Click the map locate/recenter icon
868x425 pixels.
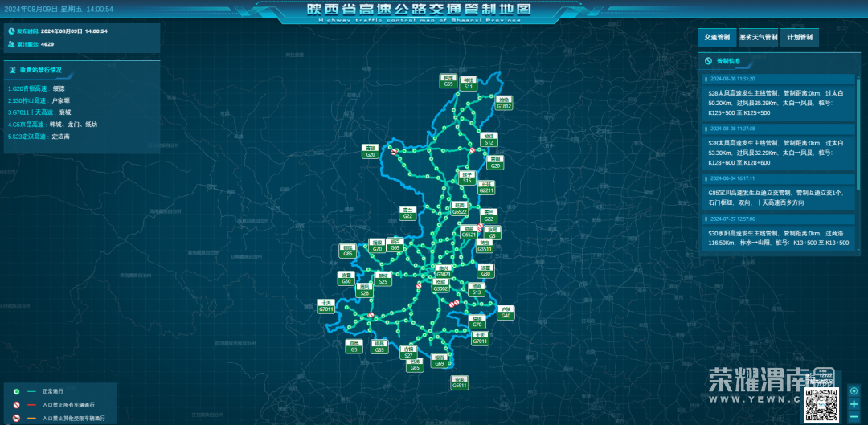tap(854, 390)
